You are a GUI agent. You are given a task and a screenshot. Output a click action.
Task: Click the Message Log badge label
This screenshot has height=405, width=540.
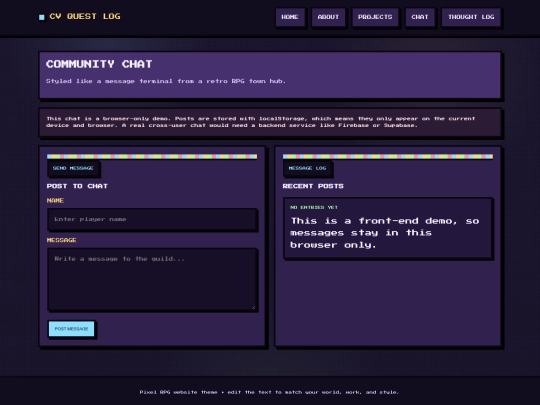pos(308,168)
